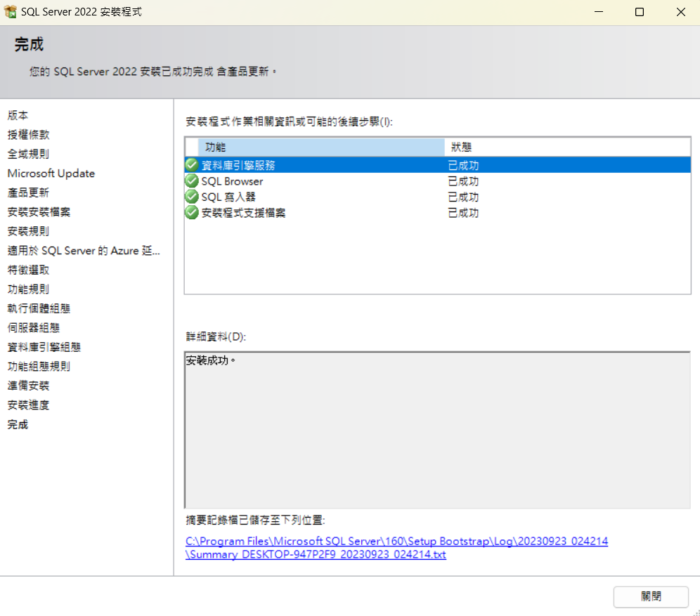The image size is (700, 616).
Task: Click the 安裝進度 step in sidebar
Action: pyautogui.click(x=29, y=405)
